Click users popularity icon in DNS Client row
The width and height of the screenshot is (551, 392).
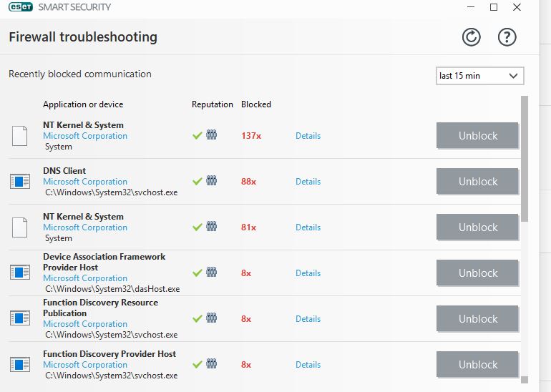(211, 180)
